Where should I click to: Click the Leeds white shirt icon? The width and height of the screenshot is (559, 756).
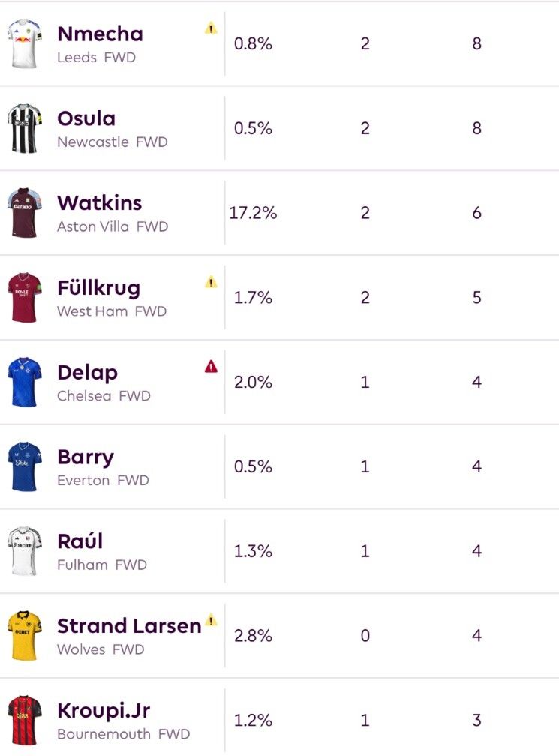point(25,43)
